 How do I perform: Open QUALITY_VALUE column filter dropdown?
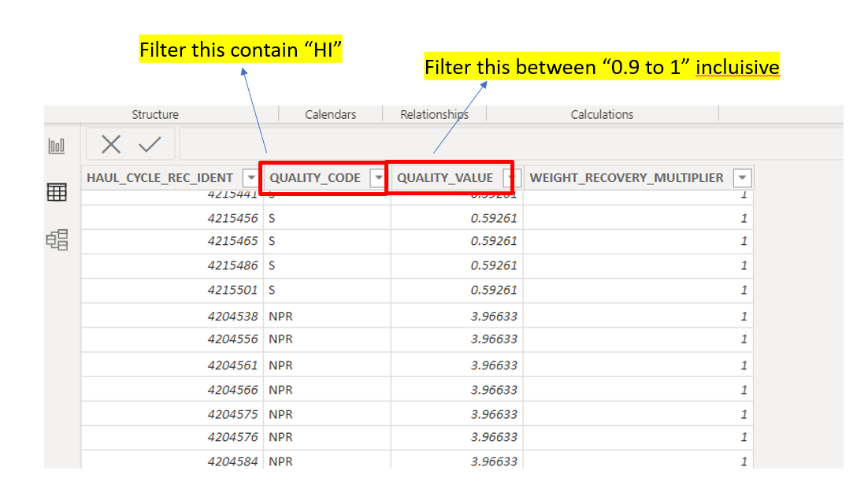[x=510, y=178]
